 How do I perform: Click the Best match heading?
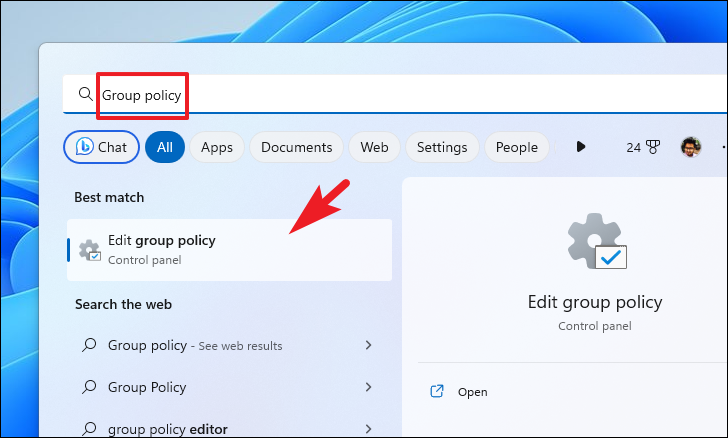click(109, 197)
